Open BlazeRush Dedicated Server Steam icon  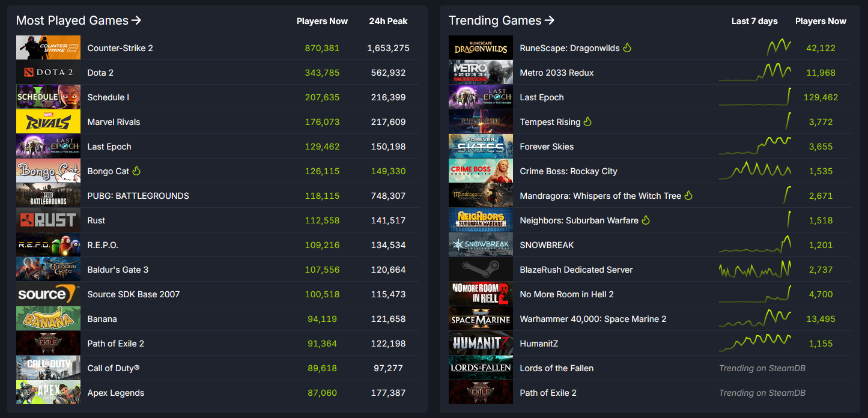[481, 270]
